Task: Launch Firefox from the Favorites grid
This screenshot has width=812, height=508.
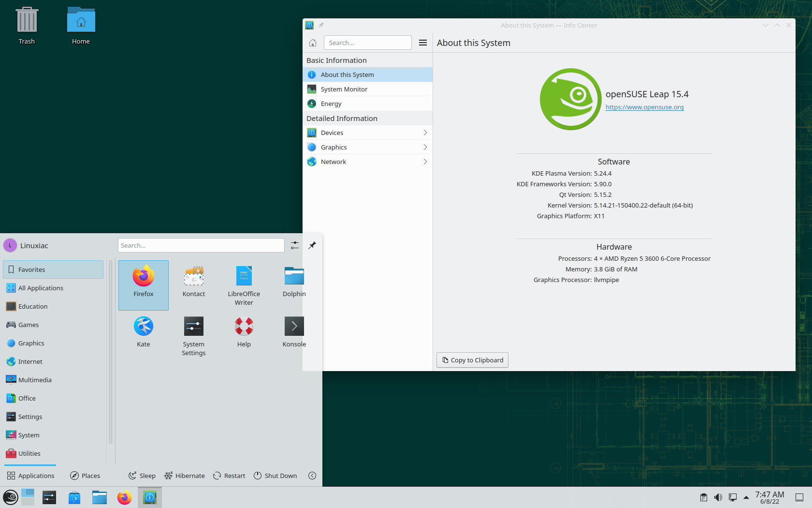Action: click(x=144, y=285)
